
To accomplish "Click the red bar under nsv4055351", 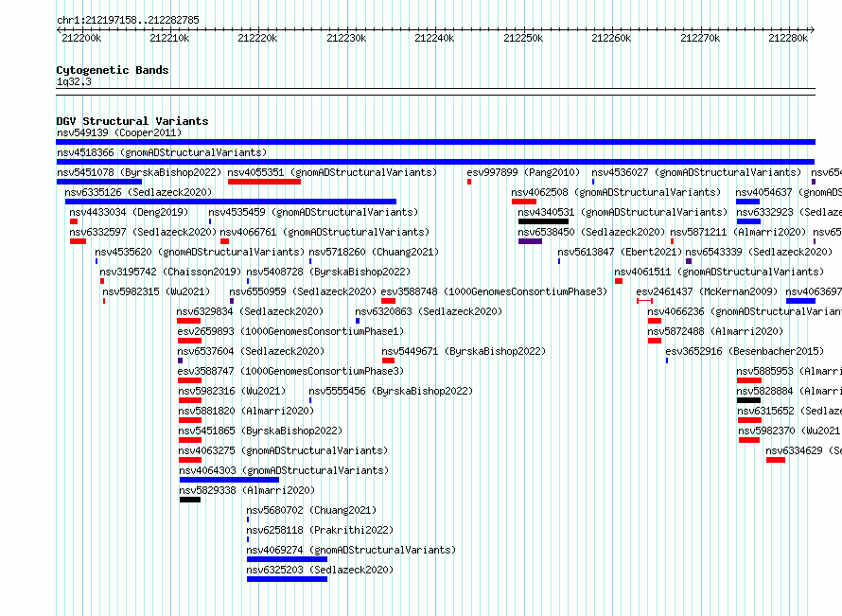I will pyautogui.click(x=264, y=182).
